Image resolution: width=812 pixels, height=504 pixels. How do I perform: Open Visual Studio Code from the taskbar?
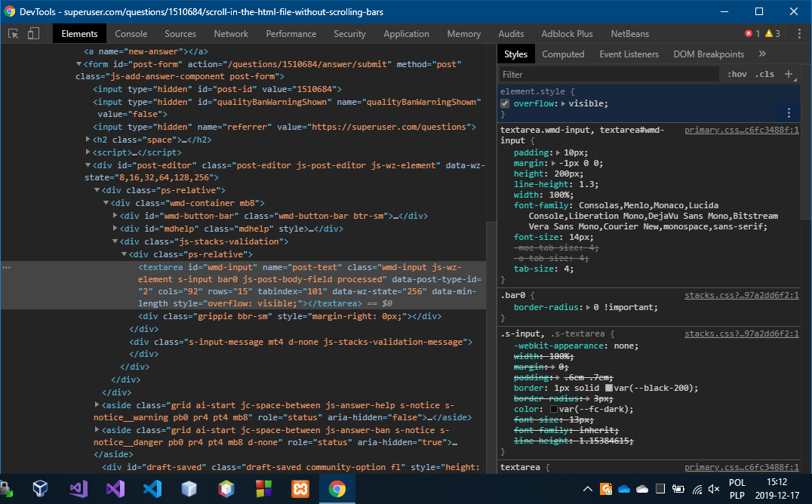coord(152,488)
